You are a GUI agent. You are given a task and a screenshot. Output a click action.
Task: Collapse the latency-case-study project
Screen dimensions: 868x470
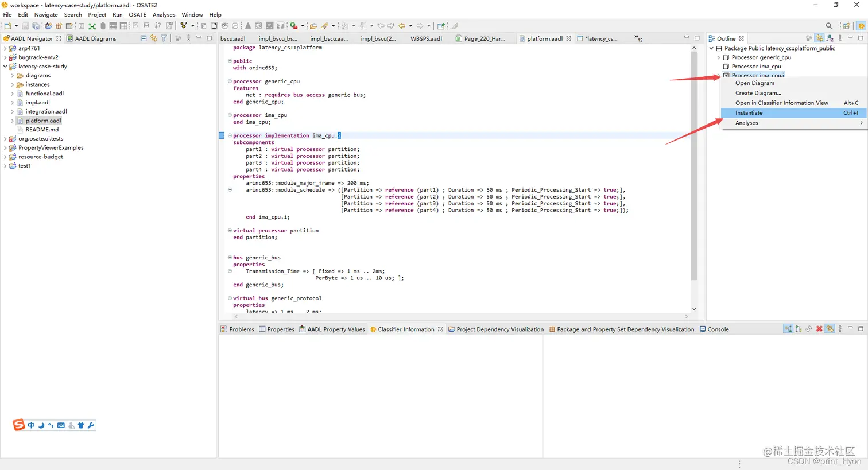pos(5,67)
